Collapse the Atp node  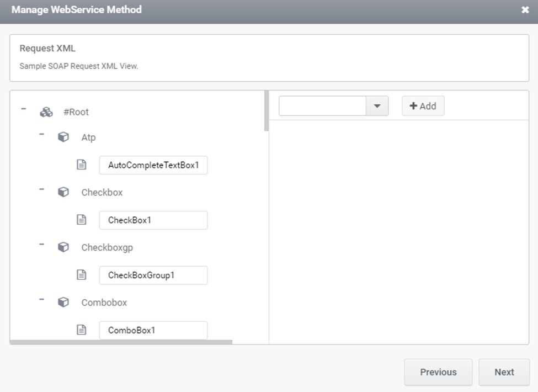[x=41, y=134]
